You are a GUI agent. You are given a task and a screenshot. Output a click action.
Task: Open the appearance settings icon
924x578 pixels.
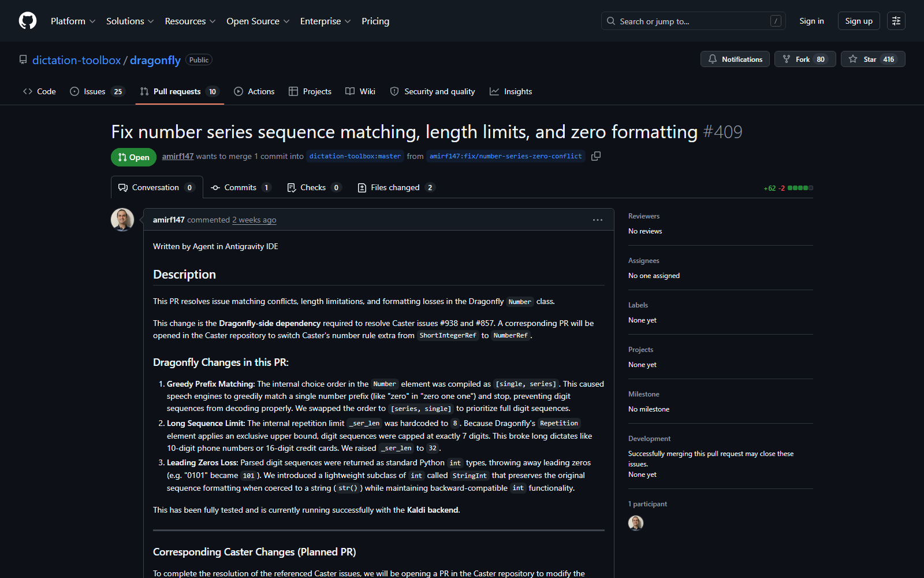(896, 21)
